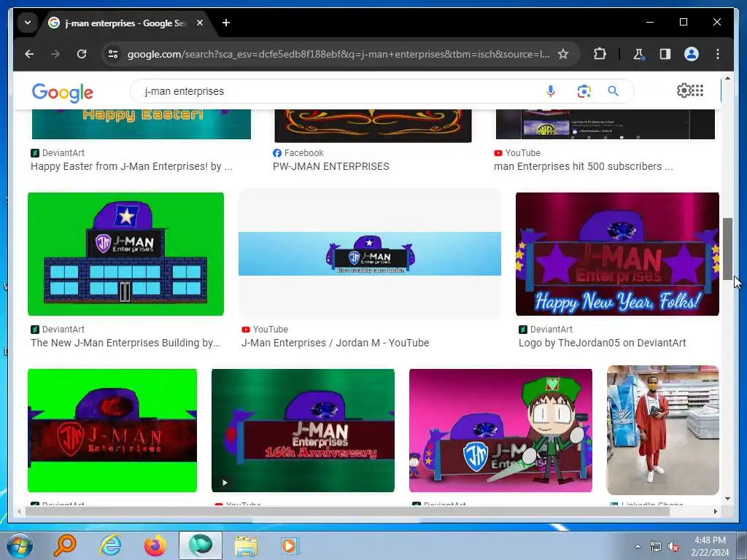
Task: Open The New J-Man Enterprises Building link
Action: (125, 343)
